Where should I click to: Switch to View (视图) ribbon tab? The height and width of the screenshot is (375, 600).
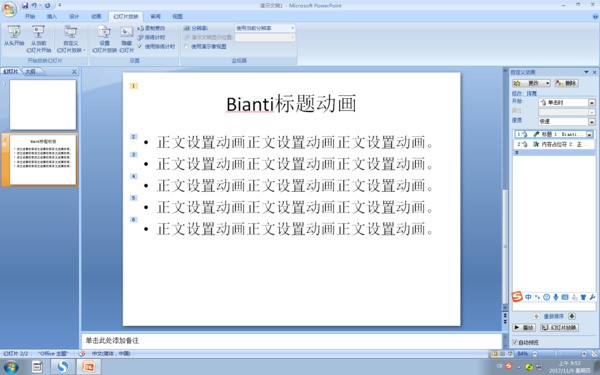point(177,16)
